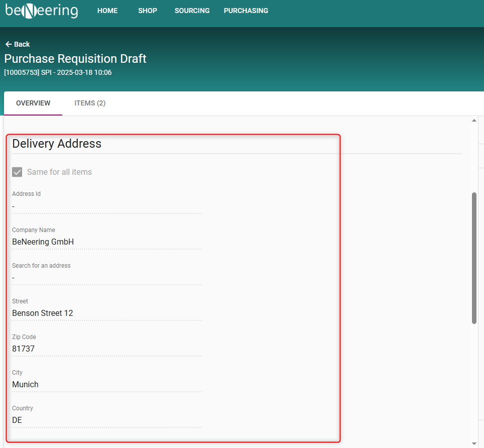
Task: Click the scroll down arrow of the panel
Action: tap(474, 443)
